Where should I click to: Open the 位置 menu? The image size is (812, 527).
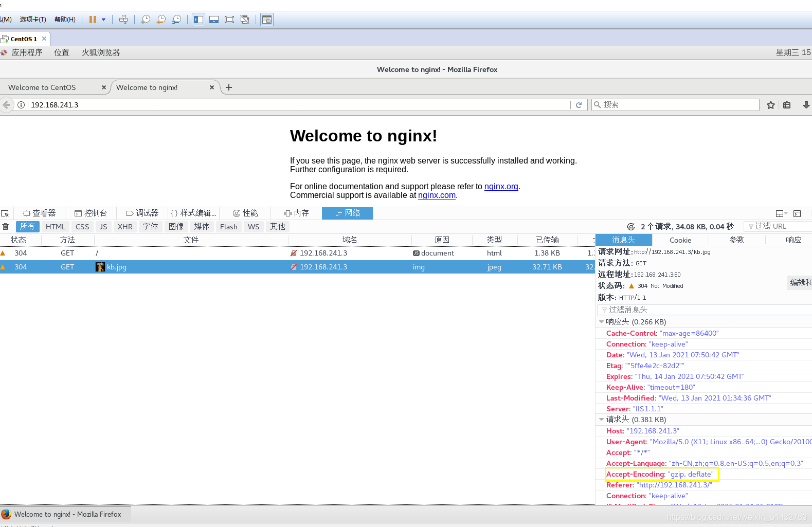coord(62,52)
